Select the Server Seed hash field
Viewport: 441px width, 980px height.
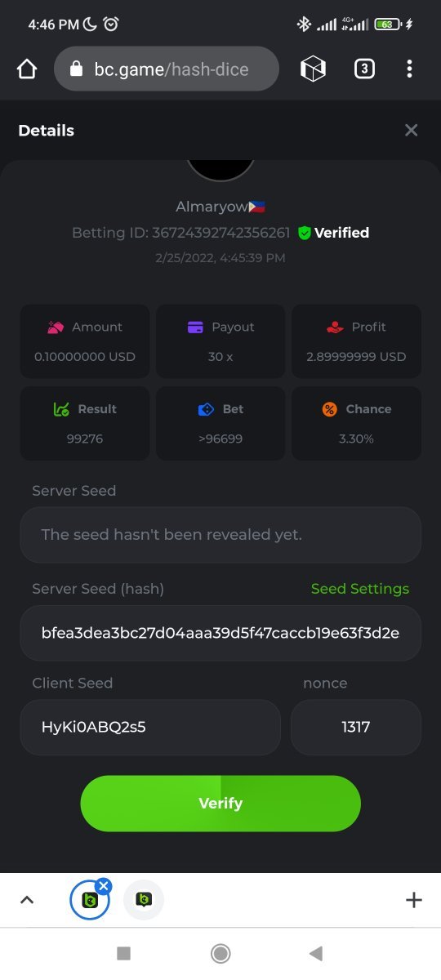pos(220,633)
